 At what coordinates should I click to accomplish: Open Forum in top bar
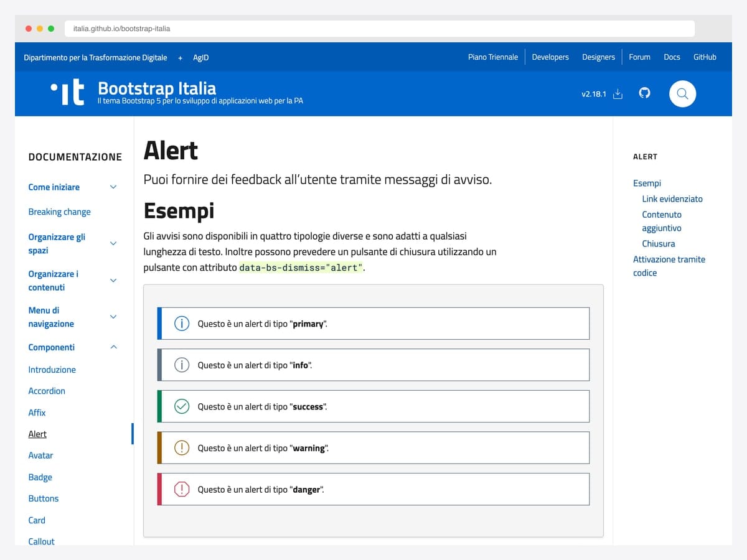(639, 57)
